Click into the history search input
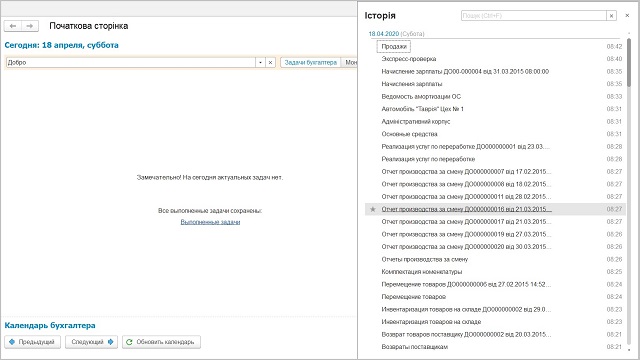Viewport: 640px width, 360px height. [533, 16]
